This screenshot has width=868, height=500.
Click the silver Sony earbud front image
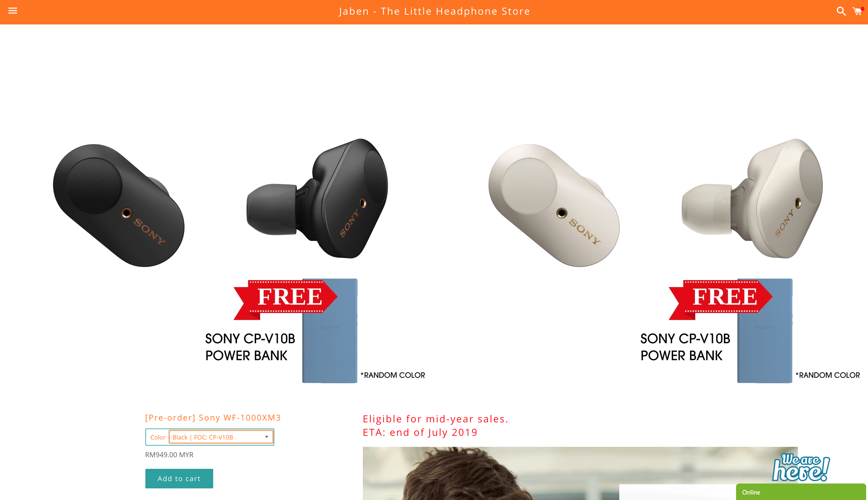tap(554, 205)
